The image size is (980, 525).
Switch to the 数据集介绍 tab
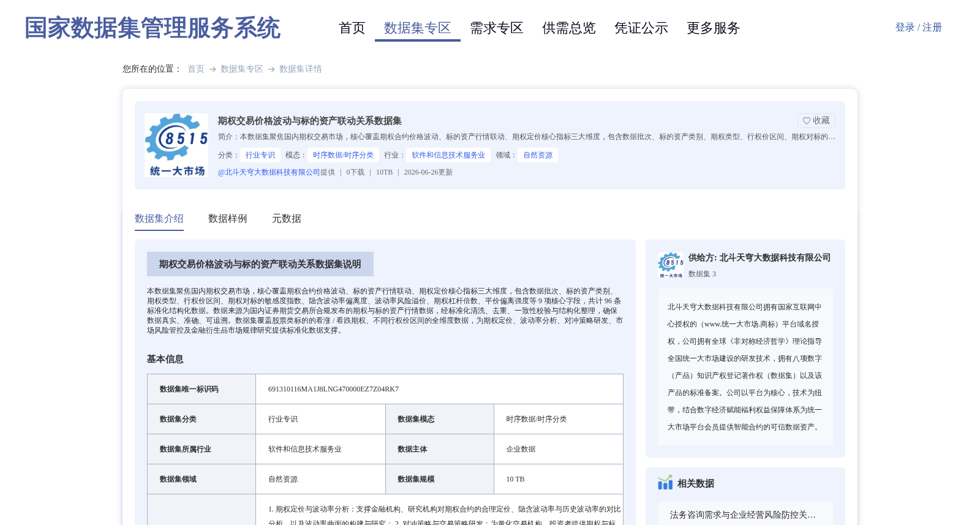point(159,219)
